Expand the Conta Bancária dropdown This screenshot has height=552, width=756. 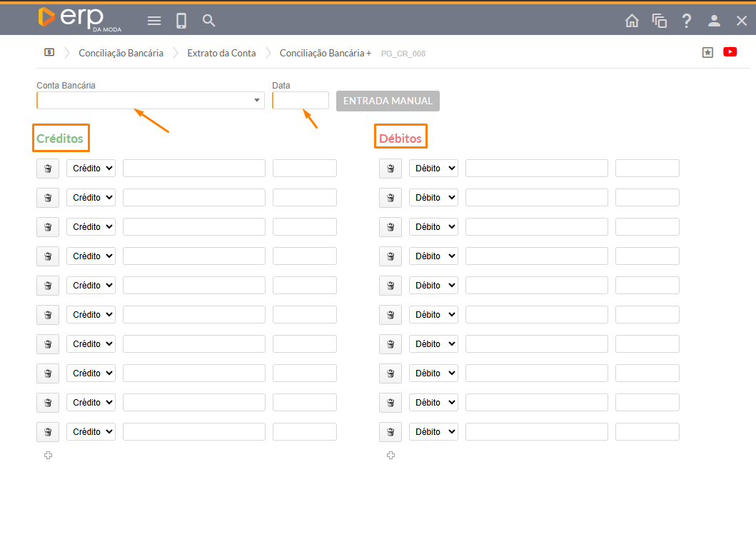coord(257,101)
